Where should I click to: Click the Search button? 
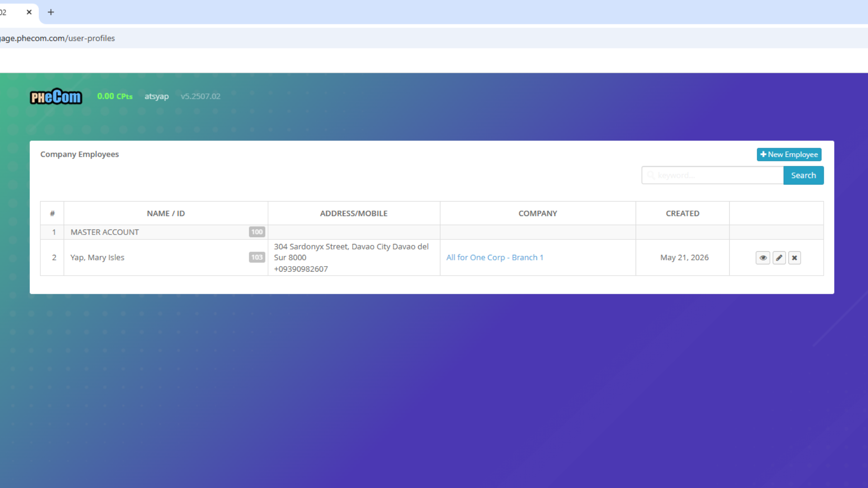coord(803,175)
